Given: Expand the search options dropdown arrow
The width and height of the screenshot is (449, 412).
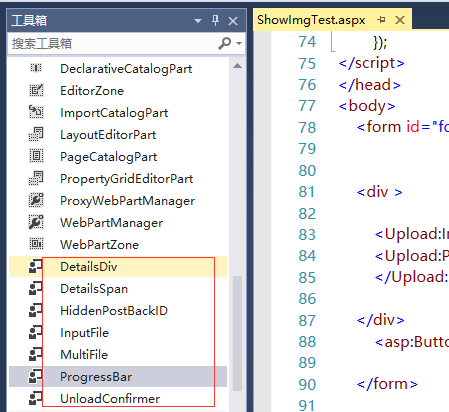Looking at the screenshot, I should pyautogui.click(x=239, y=43).
